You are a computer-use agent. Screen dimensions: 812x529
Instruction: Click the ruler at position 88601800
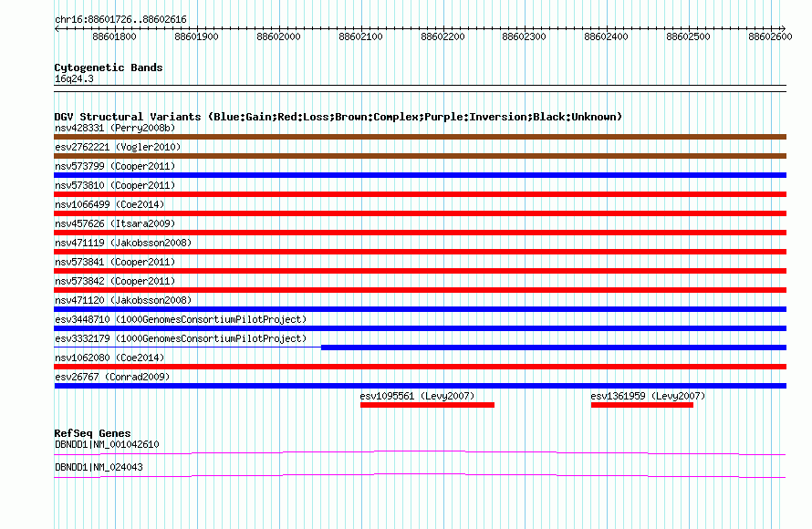pyautogui.click(x=114, y=36)
